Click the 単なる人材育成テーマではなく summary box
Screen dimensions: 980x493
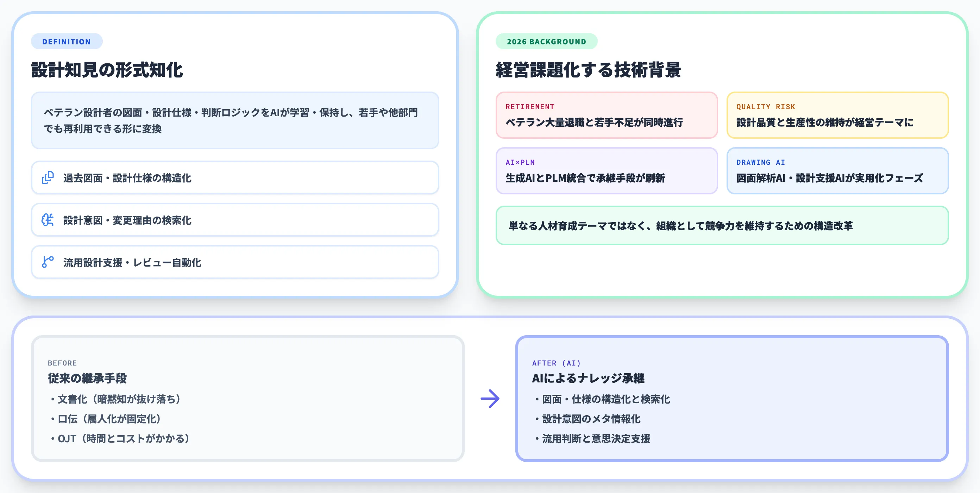point(722,226)
